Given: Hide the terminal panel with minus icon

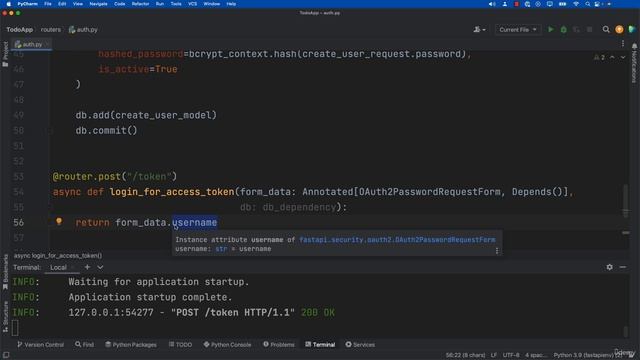Looking at the screenshot, I should [x=623, y=267].
